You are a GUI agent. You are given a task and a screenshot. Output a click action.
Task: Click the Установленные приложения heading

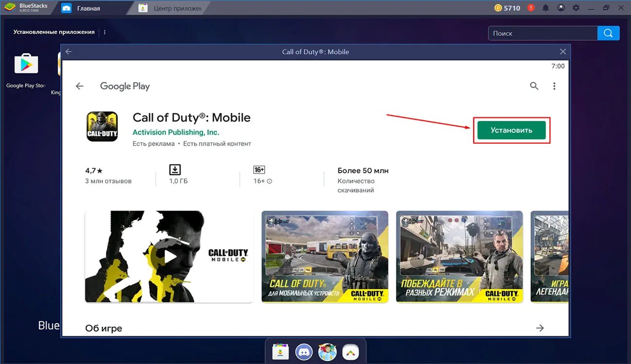coord(54,32)
